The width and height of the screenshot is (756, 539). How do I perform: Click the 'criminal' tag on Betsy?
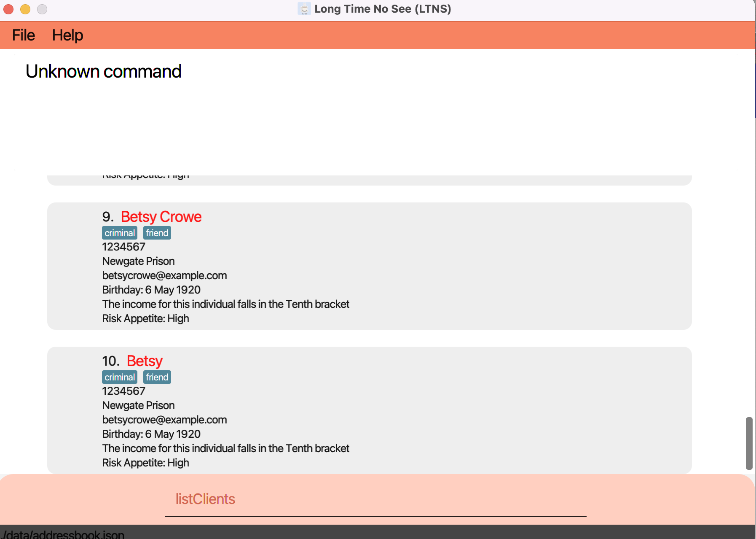click(x=119, y=377)
